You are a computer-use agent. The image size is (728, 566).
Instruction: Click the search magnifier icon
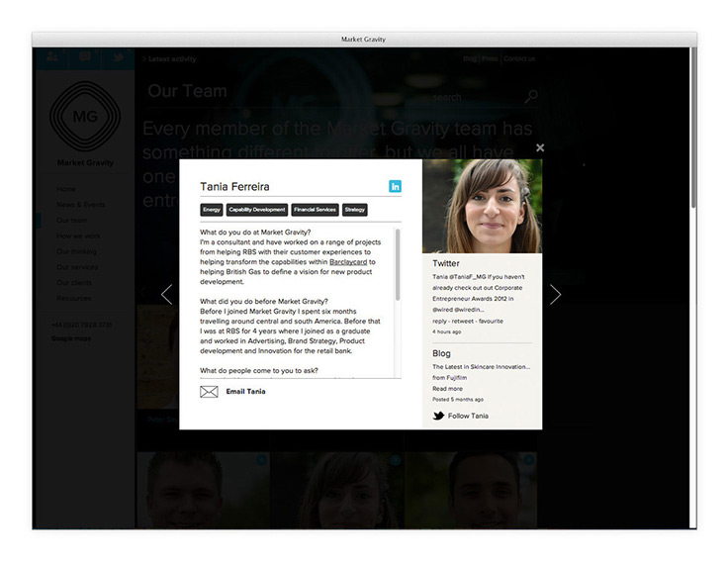tap(531, 97)
